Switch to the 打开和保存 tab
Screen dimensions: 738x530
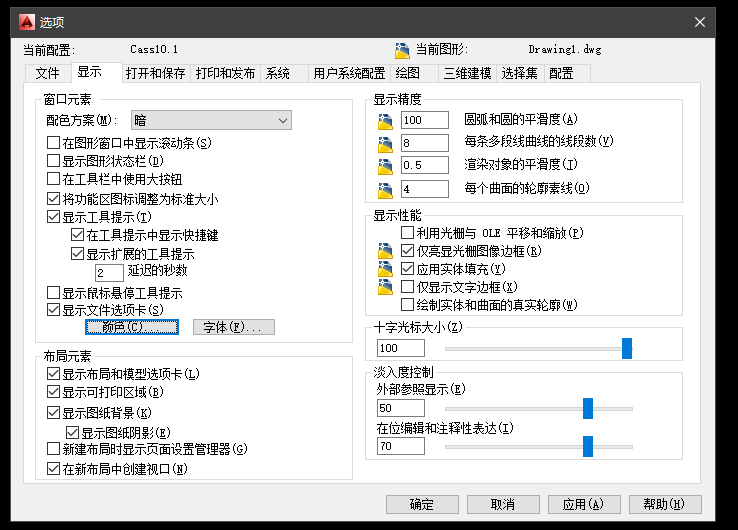[x=157, y=73]
